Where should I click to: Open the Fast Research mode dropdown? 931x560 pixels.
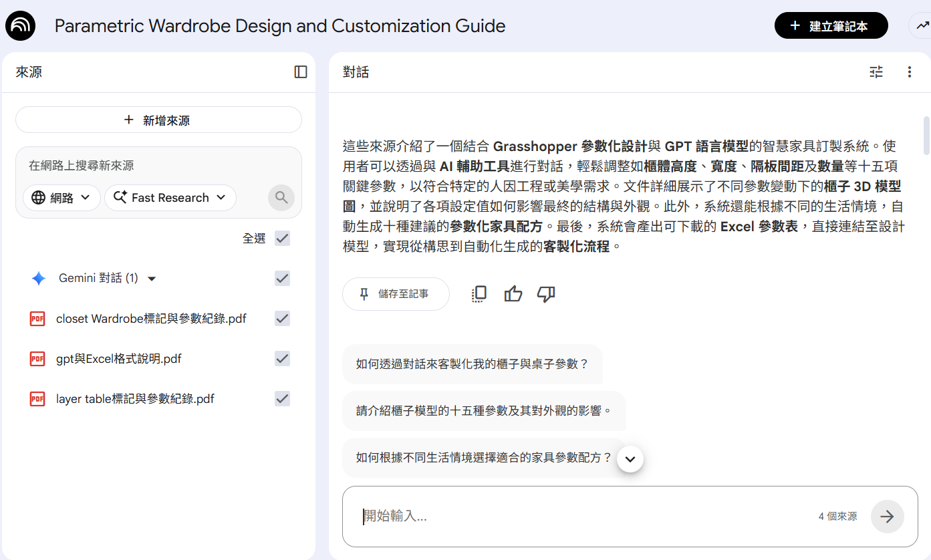click(x=170, y=198)
